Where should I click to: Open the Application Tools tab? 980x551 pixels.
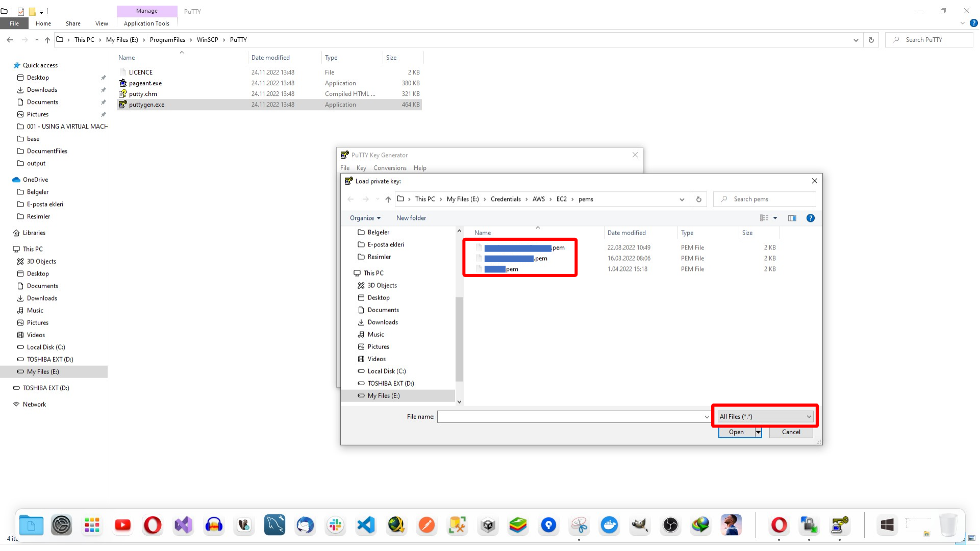146,23
